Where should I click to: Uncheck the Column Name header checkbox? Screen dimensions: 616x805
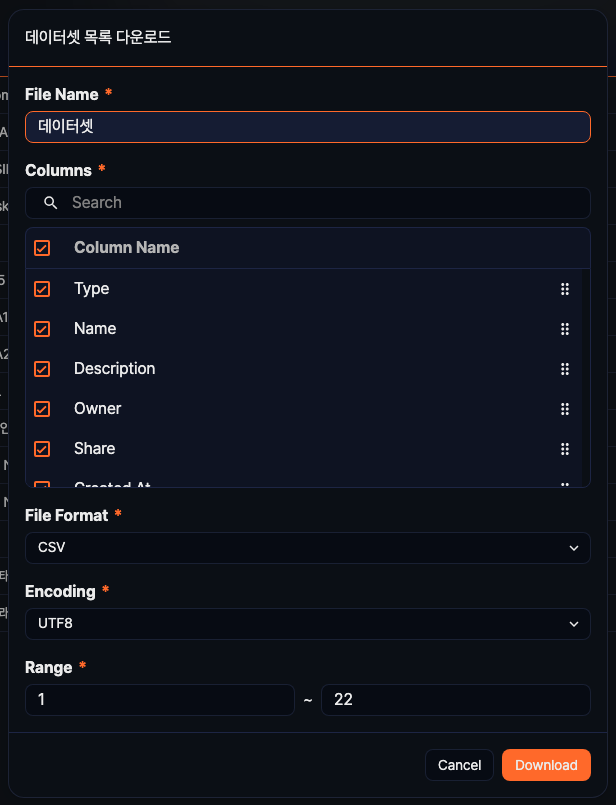click(41, 247)
